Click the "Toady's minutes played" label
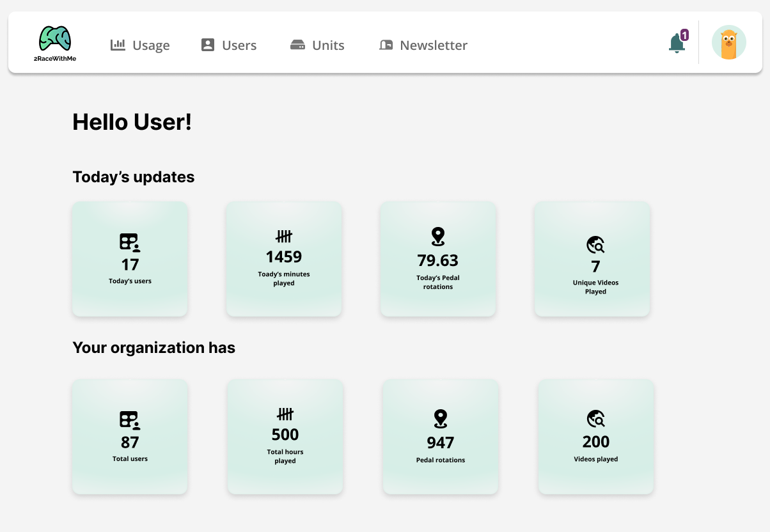770x532 pixels. point(284,278)
